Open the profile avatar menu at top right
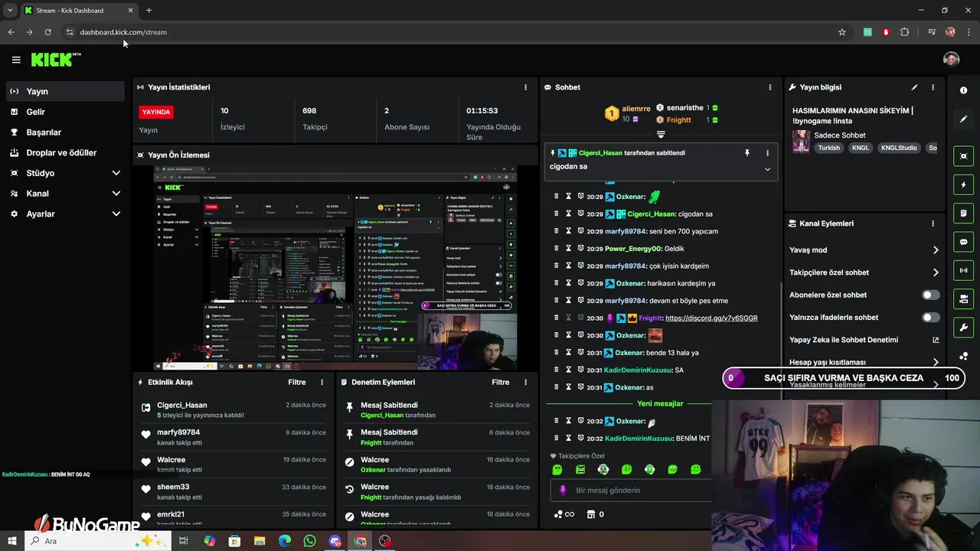The image size is (980, 551). click(x=951, y=59)
